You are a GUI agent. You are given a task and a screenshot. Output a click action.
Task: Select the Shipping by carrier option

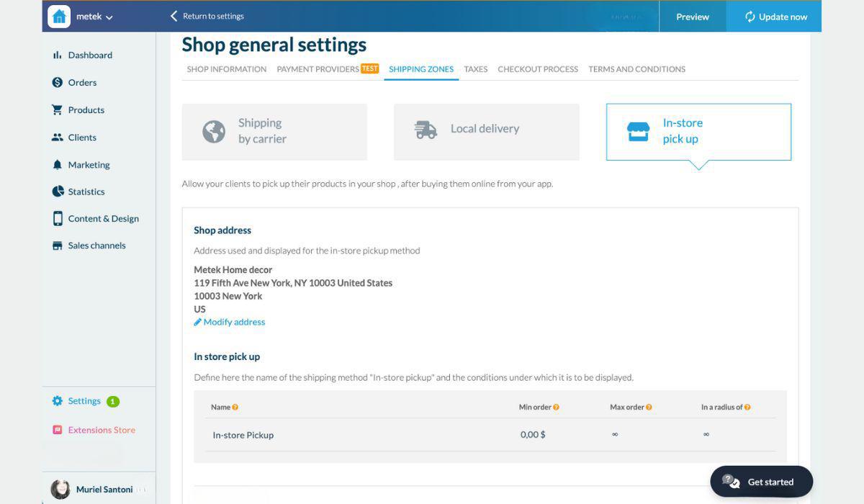(274, 132)
